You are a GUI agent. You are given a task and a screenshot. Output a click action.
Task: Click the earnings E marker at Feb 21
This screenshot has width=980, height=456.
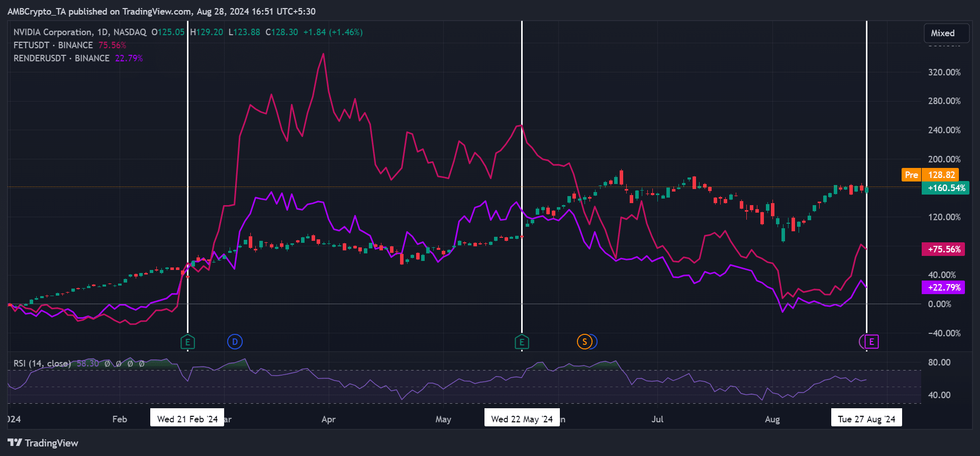pyautogui.click(x=187, y=342)
